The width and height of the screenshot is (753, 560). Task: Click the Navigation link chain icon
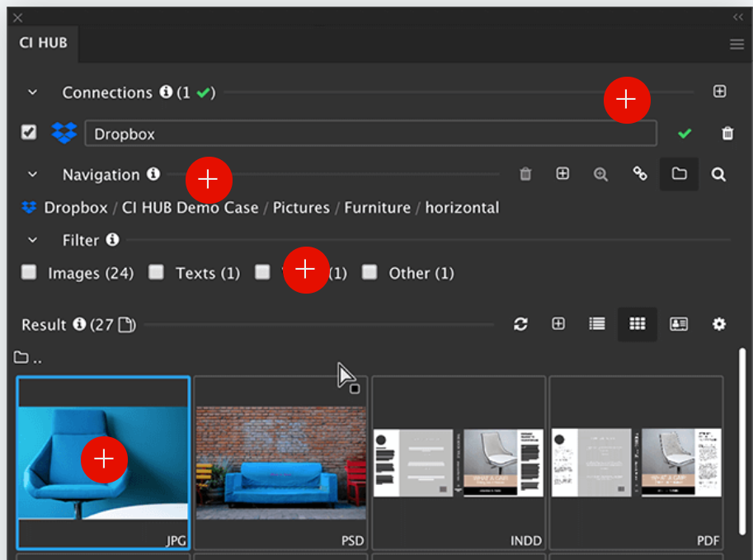640,173
